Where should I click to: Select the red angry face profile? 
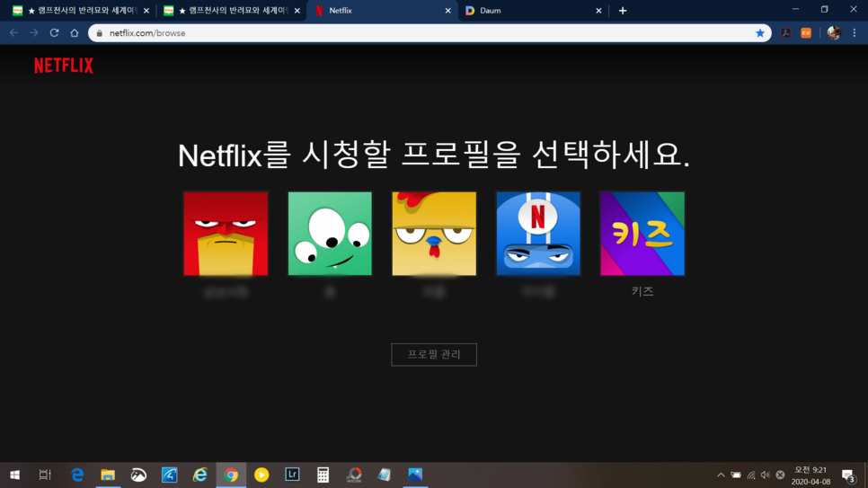pos(226,234)
